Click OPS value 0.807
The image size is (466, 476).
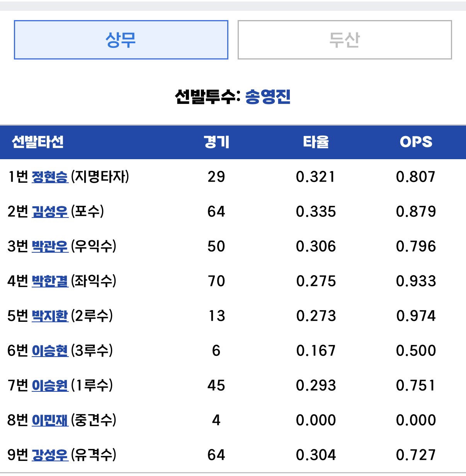(x=416, y=177)
